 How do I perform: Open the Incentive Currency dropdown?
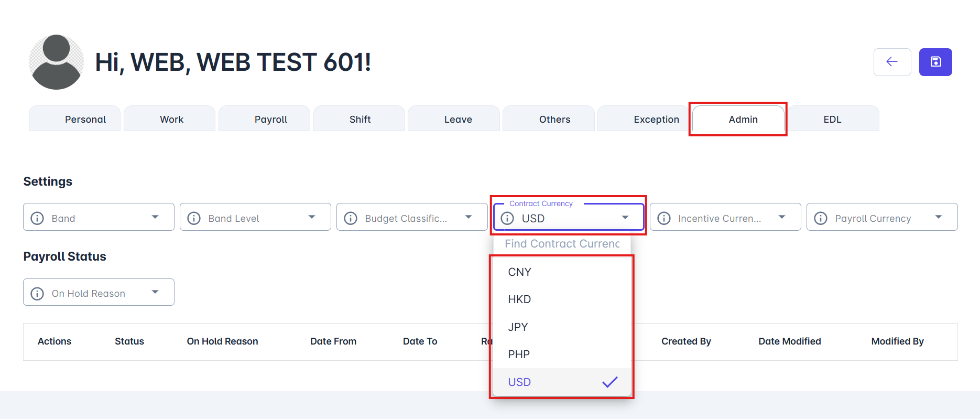[781, 217]
